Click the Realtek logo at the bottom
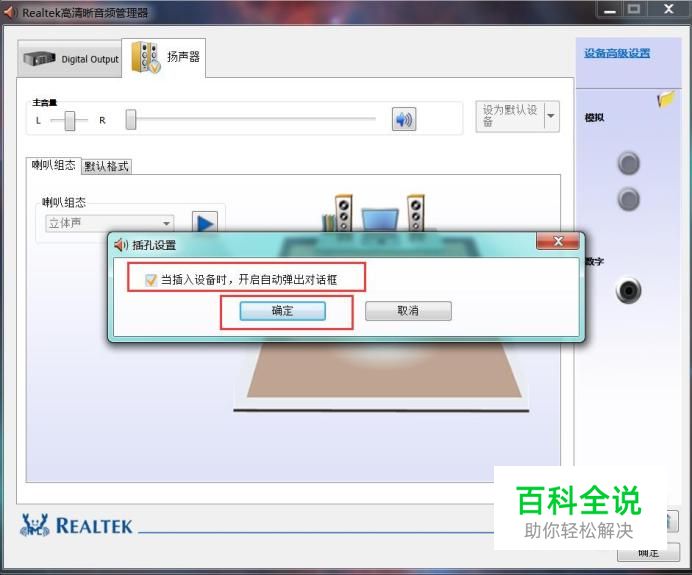The image size is (692, 575). point(76,525)
